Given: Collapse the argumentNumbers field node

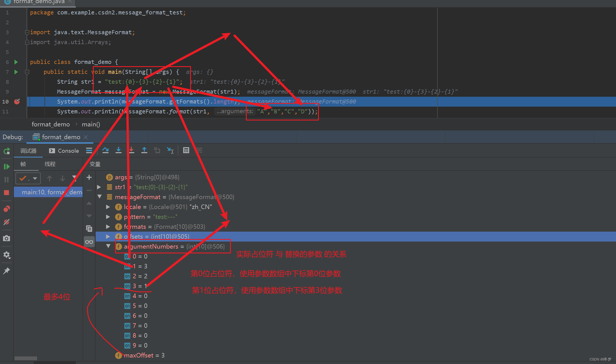Looking at the screenshot, I should tap(108, 246).
